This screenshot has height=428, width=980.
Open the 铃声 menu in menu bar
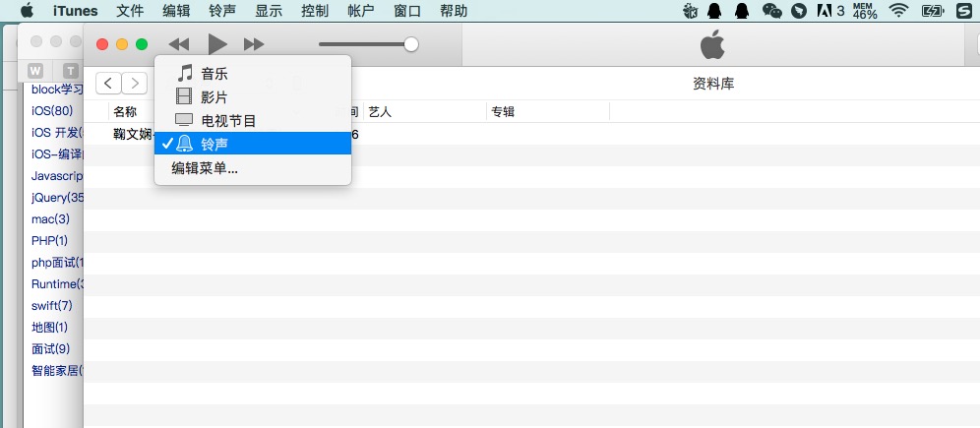(222, 11)
